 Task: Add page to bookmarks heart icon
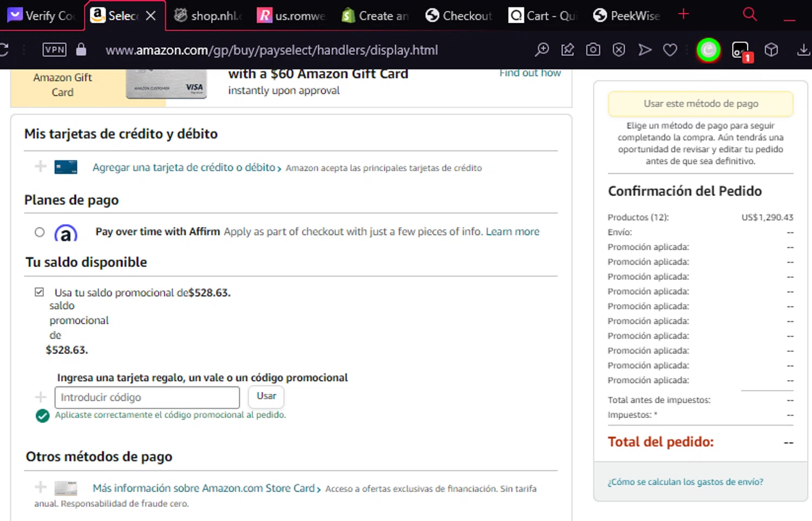click(x=670, y=50)
